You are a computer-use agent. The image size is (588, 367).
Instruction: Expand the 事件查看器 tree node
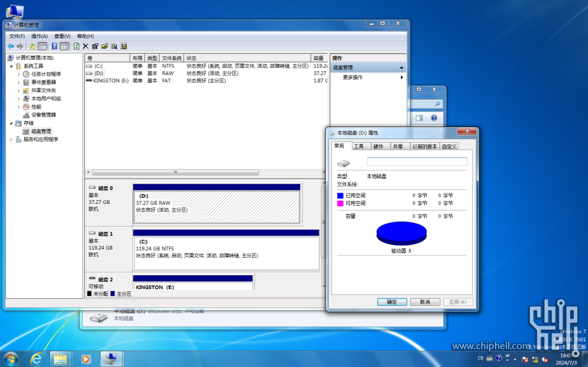pos(19,83)
